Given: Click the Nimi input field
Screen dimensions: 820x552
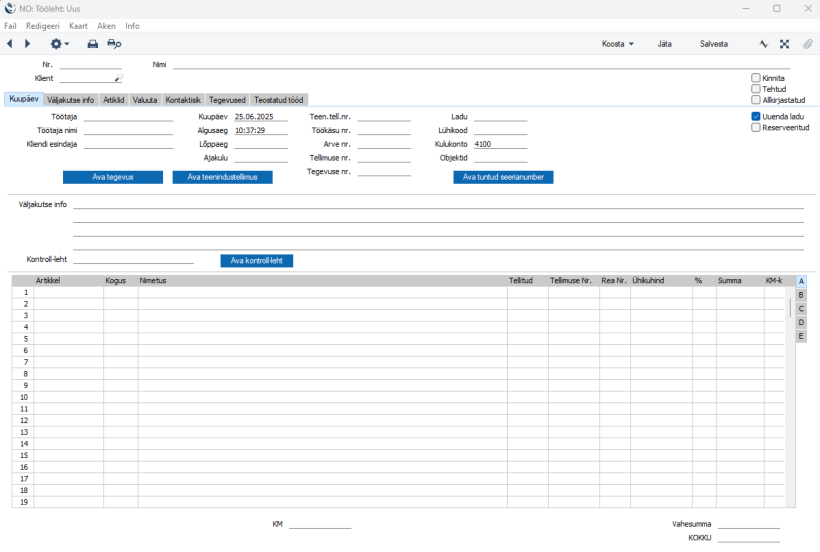Looking at the screenshot, I should 481,64.
